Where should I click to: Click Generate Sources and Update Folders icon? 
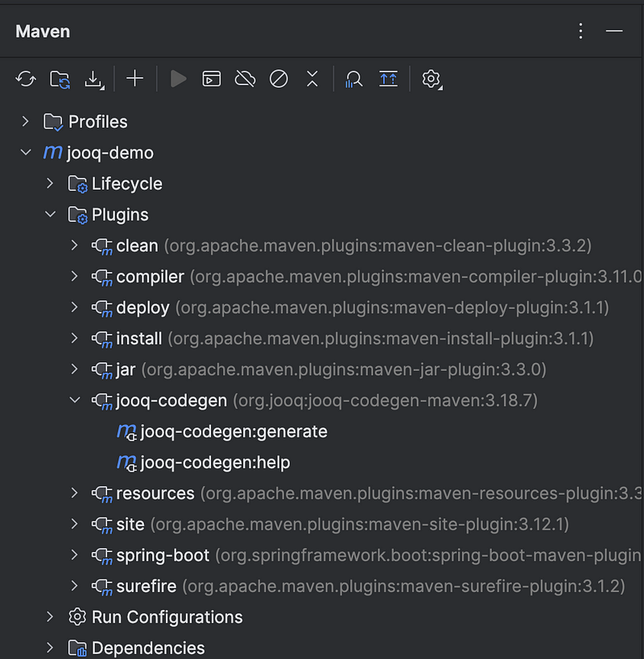tap(60, 79)
